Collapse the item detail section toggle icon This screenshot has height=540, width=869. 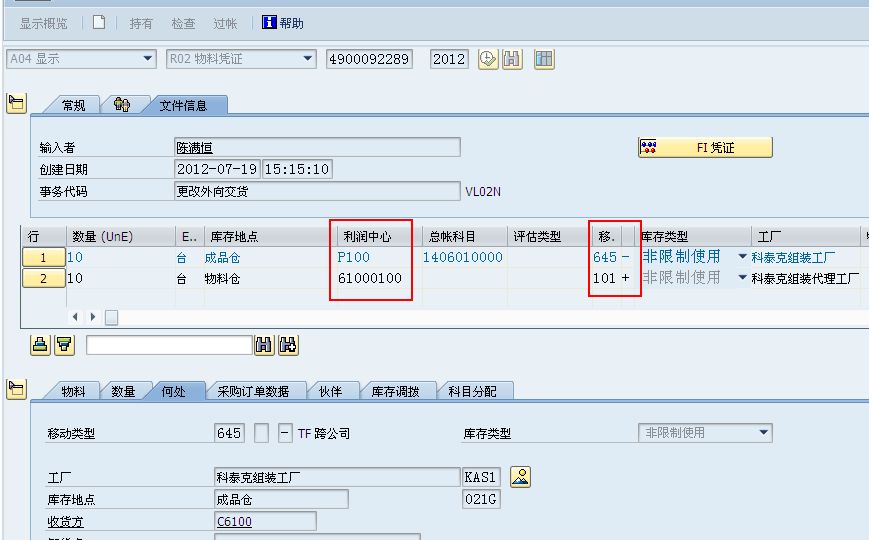[x=16, y=389]
